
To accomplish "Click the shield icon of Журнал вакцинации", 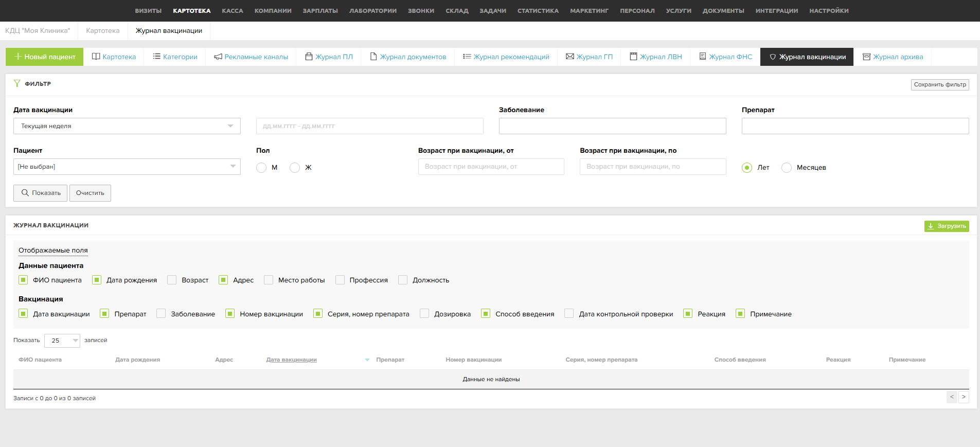I will point(773,57).
